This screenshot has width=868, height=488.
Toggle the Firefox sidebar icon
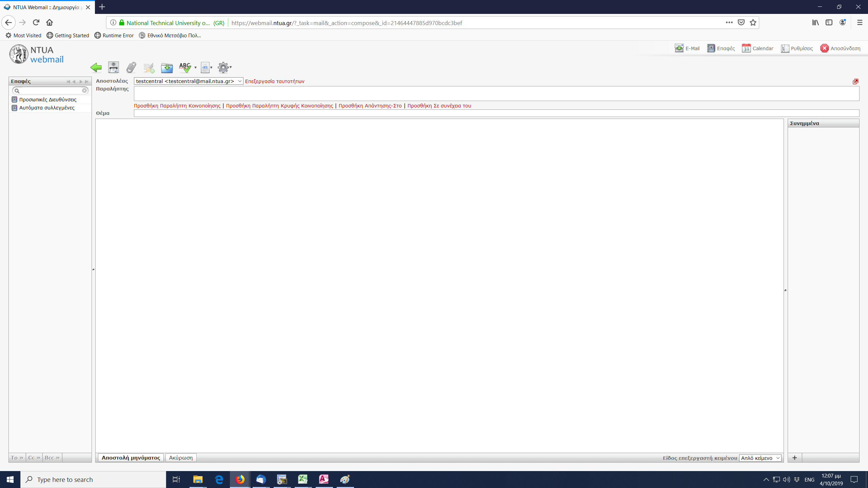click(x=829, y=23)
